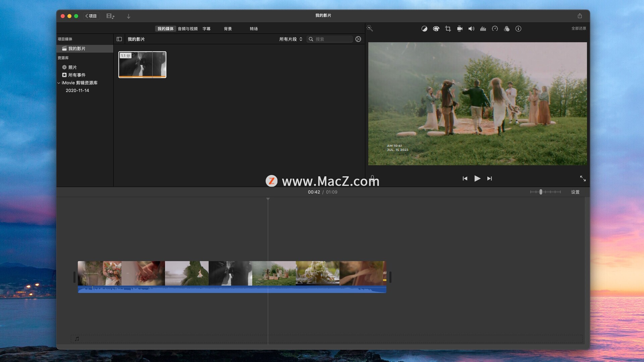Image resolution: width=644 pixels, height=362 pixels.
Task: Switch to the 字幕 tab
Action: 206,29
